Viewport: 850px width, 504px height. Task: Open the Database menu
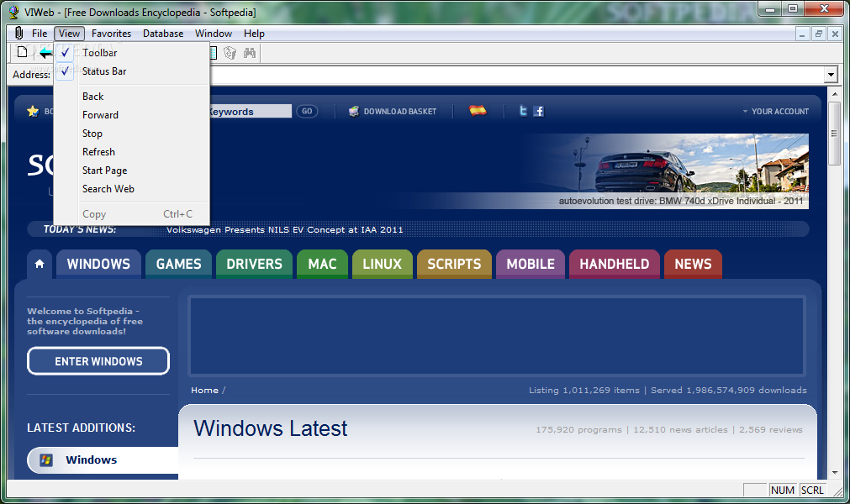[163, 34]
